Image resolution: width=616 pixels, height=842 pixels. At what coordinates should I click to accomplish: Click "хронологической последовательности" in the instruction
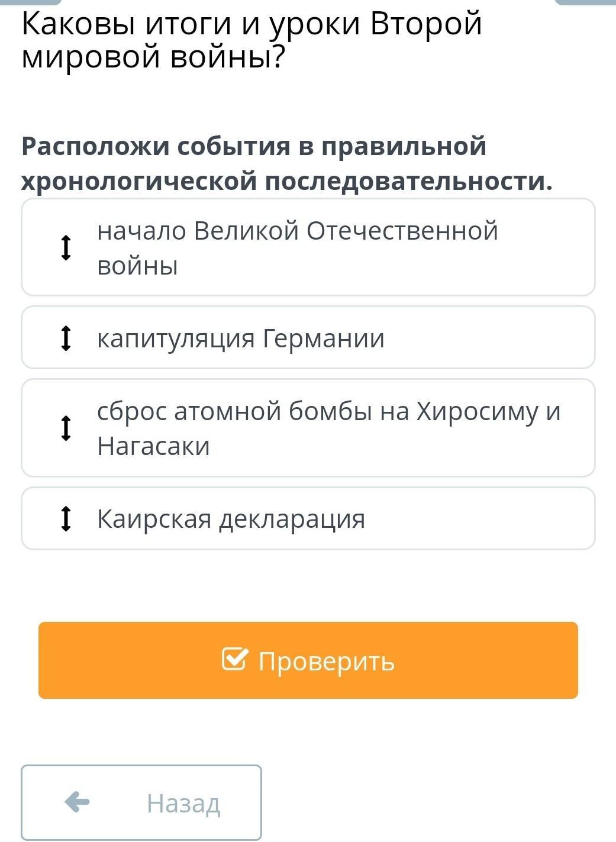286,180
